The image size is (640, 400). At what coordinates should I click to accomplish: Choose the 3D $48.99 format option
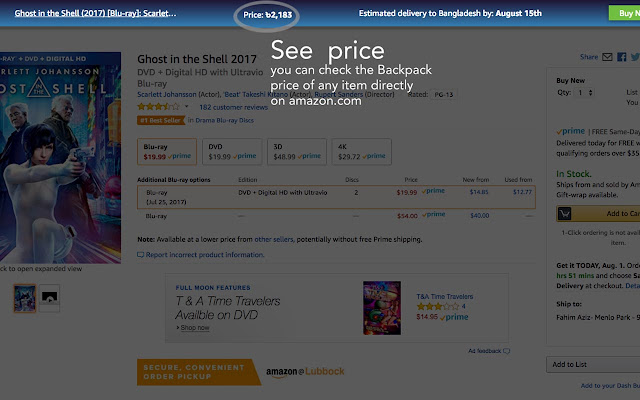tap(295, 151)
